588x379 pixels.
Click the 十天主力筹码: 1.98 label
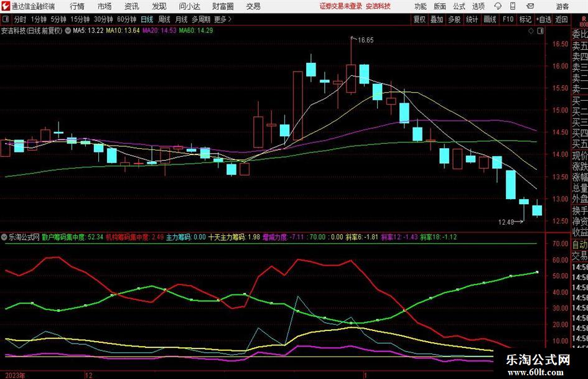tap(234, 237)
